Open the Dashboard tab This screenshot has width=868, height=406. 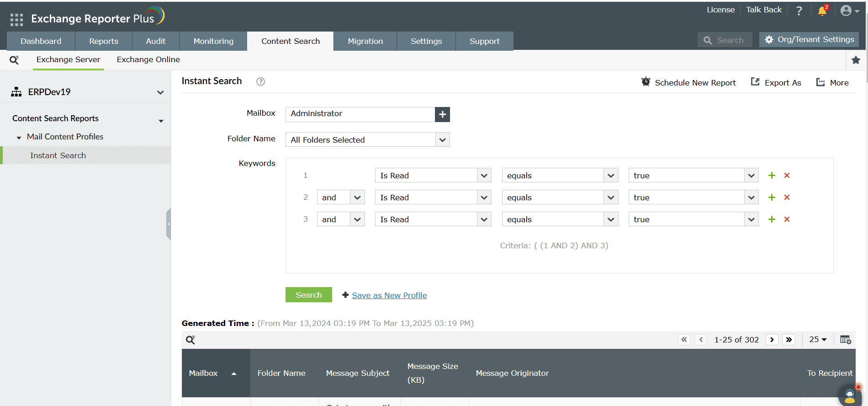tap(41, 41)
